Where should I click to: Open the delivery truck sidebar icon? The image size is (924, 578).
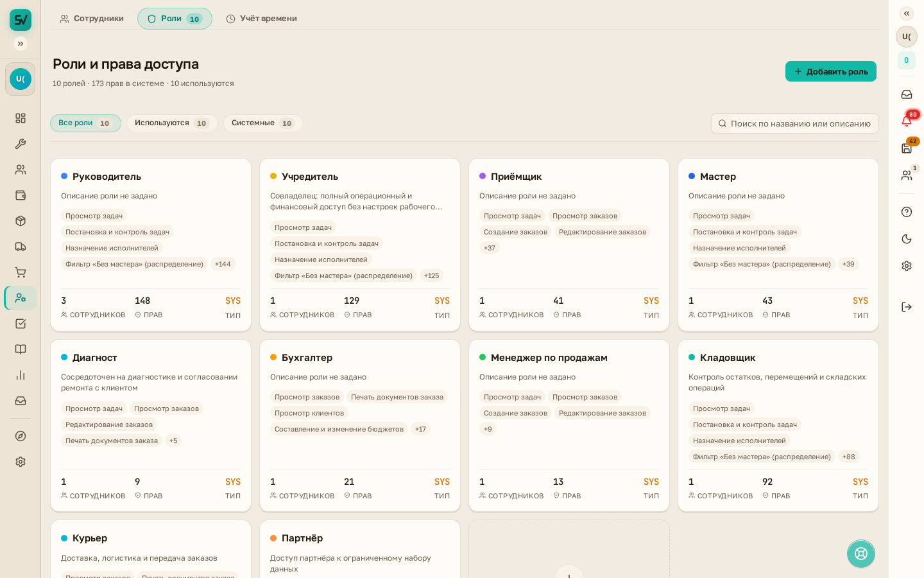21,247
